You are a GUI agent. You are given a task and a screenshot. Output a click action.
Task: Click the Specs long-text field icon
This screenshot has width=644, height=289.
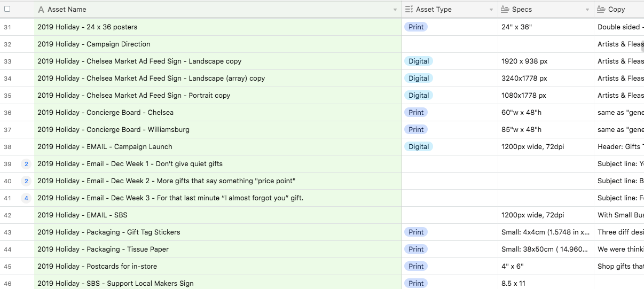click(x=505, y=10)
